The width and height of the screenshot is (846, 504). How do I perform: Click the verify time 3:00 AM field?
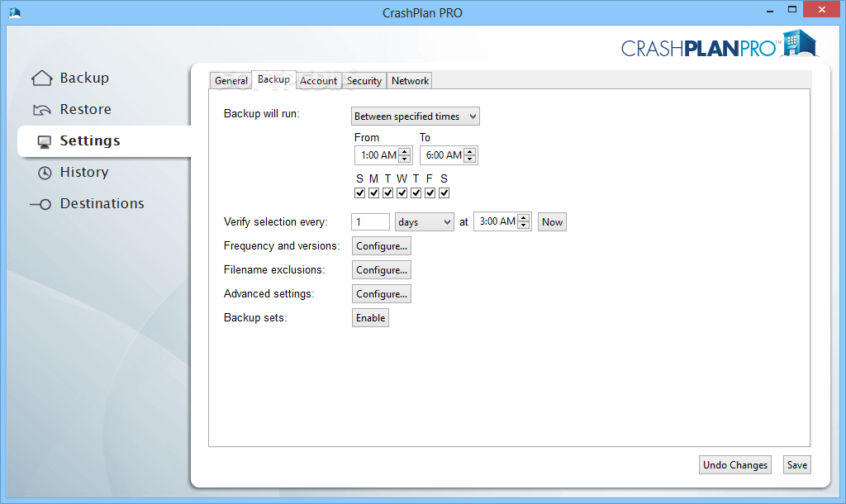496,221
